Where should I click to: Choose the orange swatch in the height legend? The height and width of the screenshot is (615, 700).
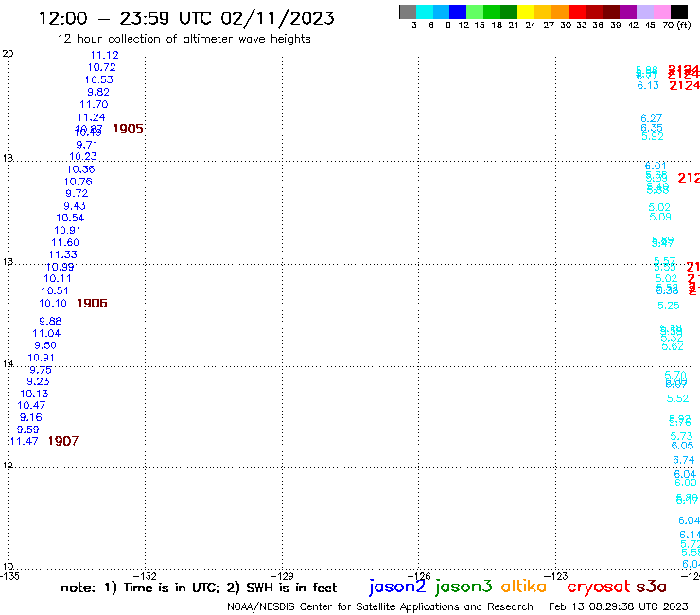coord(560,11)
